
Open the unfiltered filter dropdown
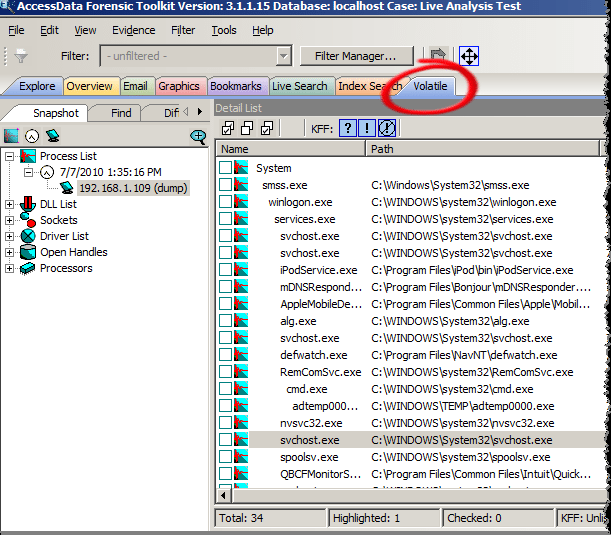pyautogui.click(x=283, y=56)
